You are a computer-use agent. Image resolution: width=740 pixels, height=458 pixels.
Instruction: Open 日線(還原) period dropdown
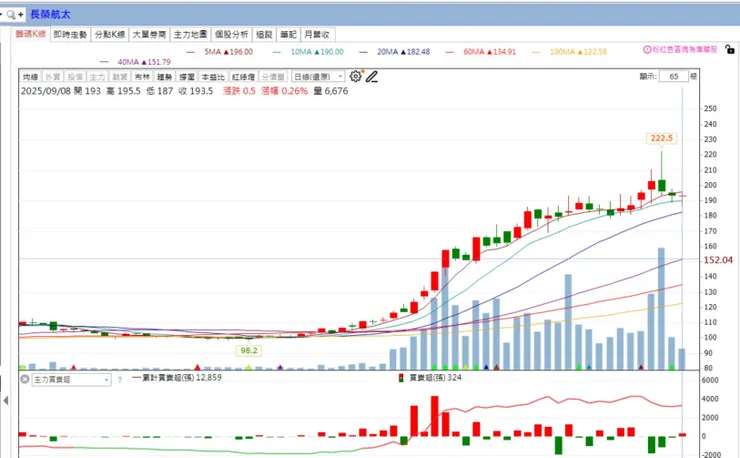click(318, 76)
